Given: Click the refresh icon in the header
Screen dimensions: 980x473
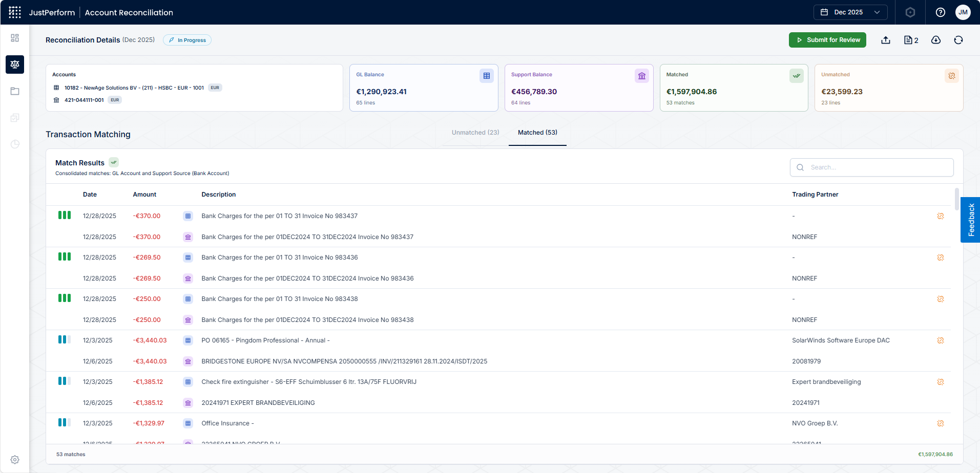Looking at the screenshot, I should pos(958,40).
